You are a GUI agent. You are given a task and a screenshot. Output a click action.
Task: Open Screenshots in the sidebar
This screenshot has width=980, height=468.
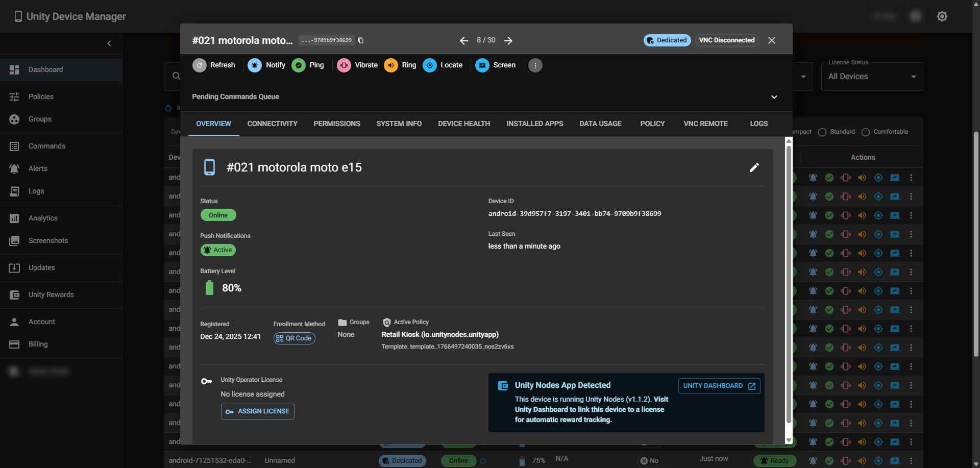(61, 240)
